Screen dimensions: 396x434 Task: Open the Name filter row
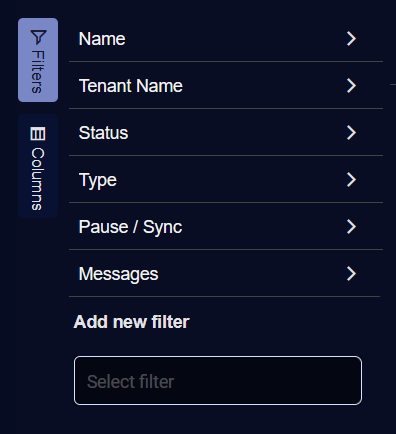226,39
